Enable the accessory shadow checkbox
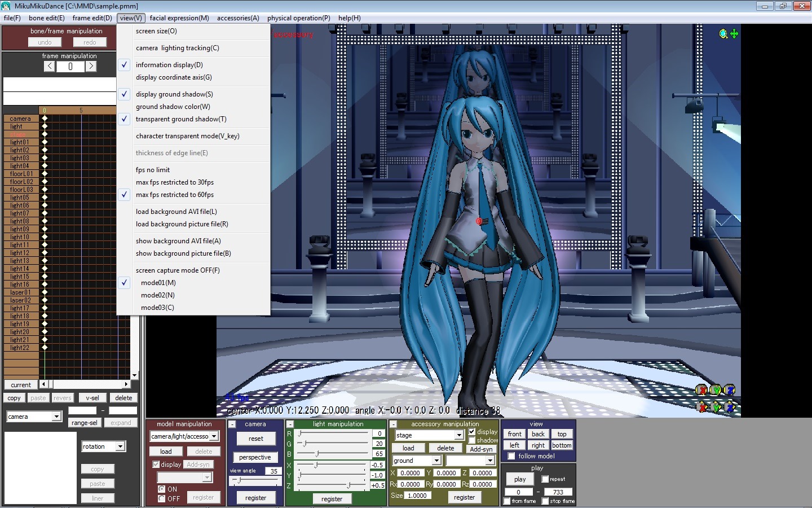The width and height of the screenshot is (812, 508). [x=472, y=440]
